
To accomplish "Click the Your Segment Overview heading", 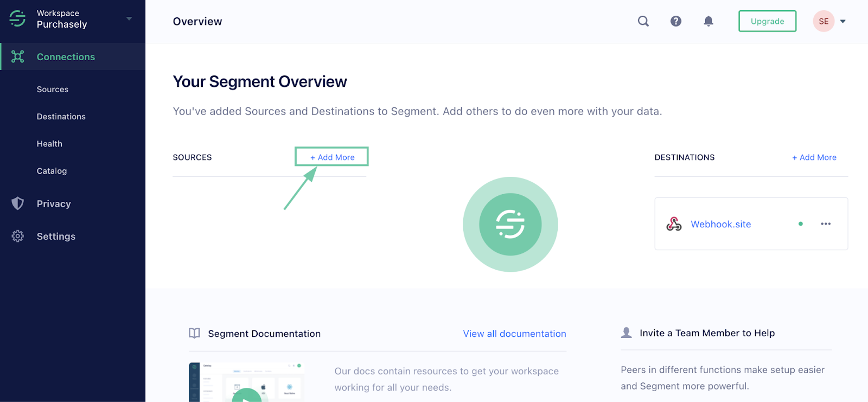I will click(x=260, y=81).
